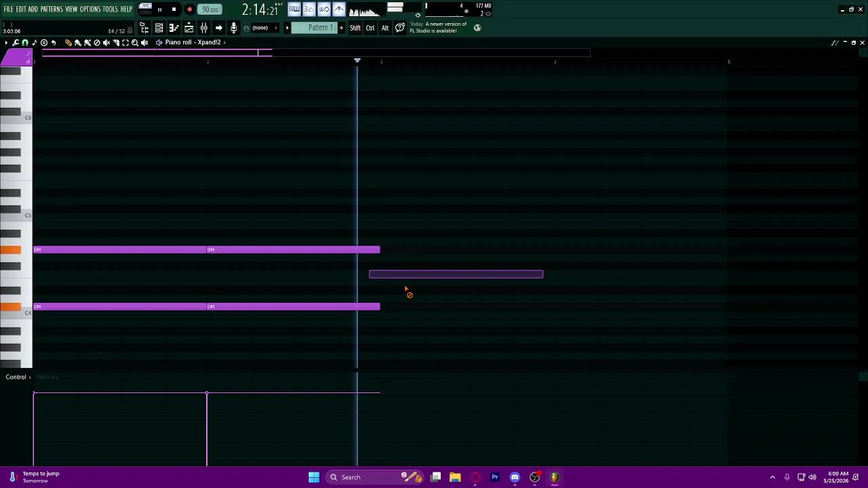Click the playhead marker on the timeline
868x488 pixels.
click(357, 61)
